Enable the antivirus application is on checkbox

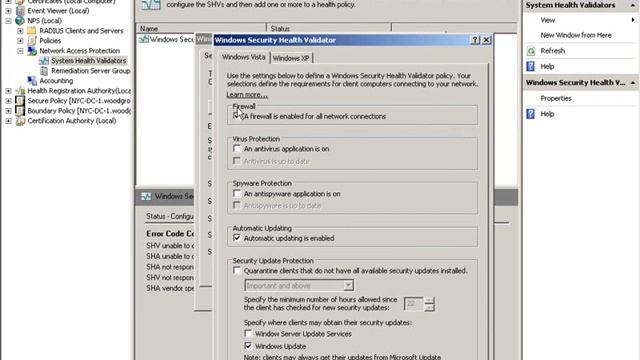[x=237, y=149]
